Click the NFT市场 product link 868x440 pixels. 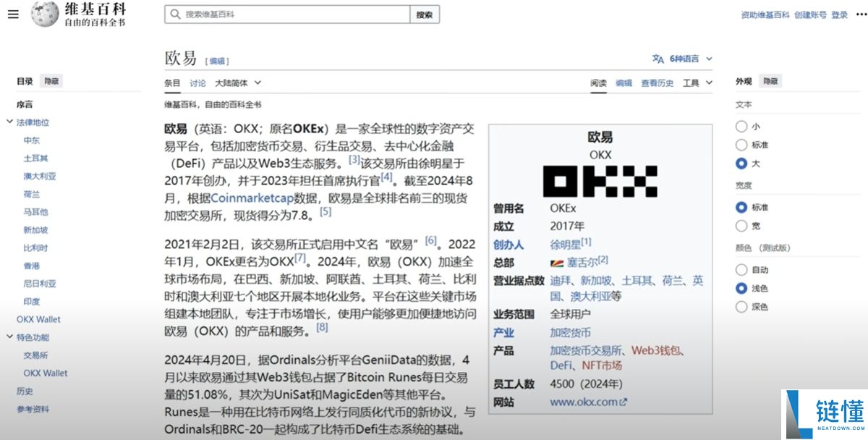pyautogui.click(x=602, y=365)
